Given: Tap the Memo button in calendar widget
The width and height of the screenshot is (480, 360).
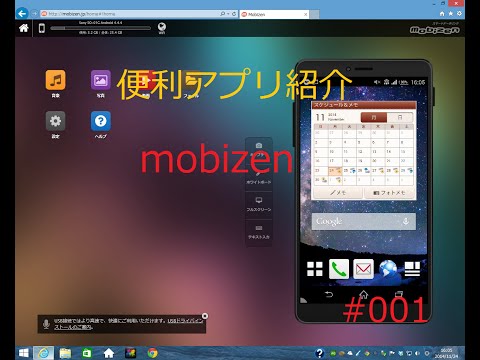Looking at the screenshot, I should 338,193.
